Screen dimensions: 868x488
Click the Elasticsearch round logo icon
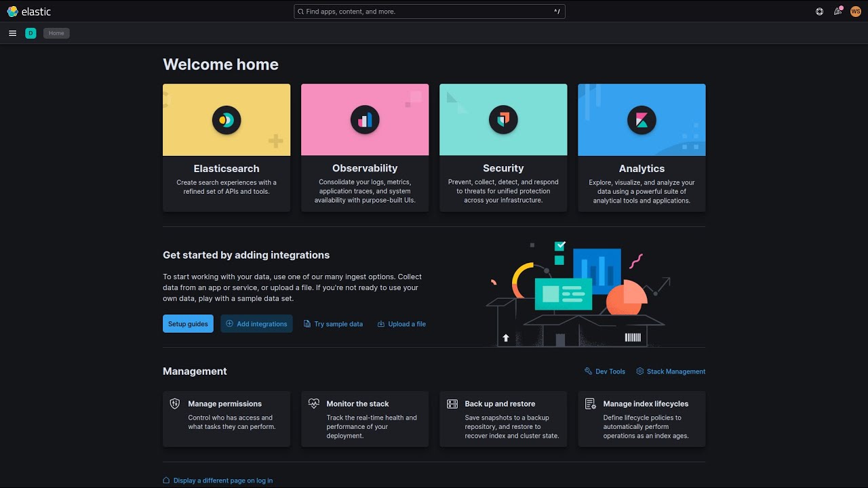point(226,120)
